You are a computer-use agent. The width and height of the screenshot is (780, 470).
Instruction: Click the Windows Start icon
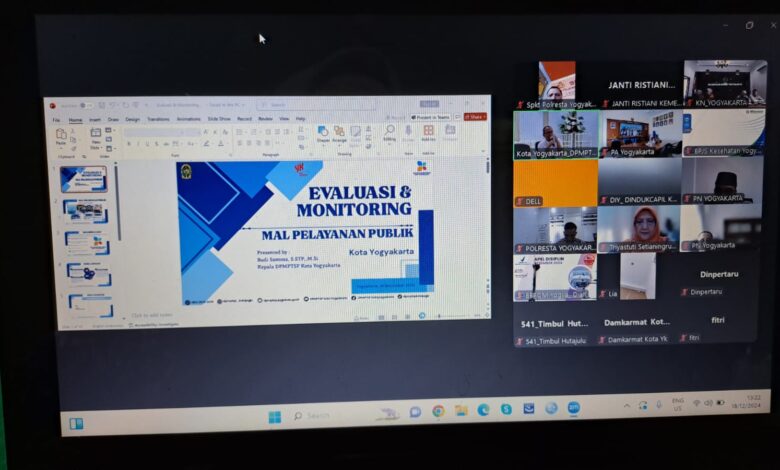[x=275, y=417]
